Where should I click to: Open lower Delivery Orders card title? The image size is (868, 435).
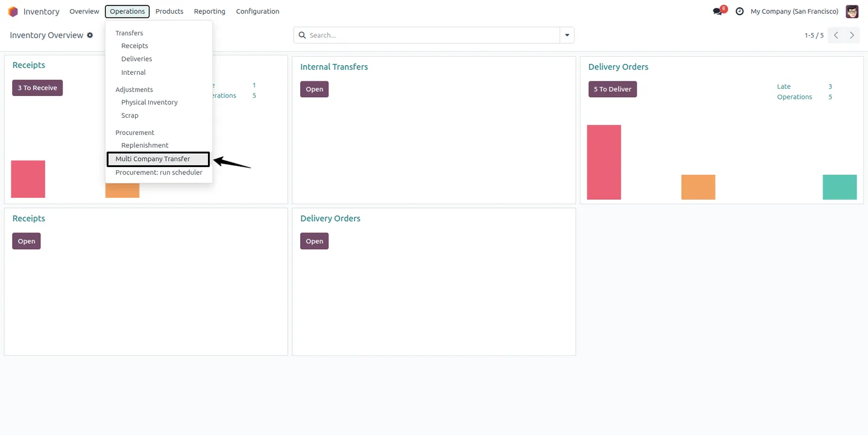pyautogui.click(x=330, y=218)
